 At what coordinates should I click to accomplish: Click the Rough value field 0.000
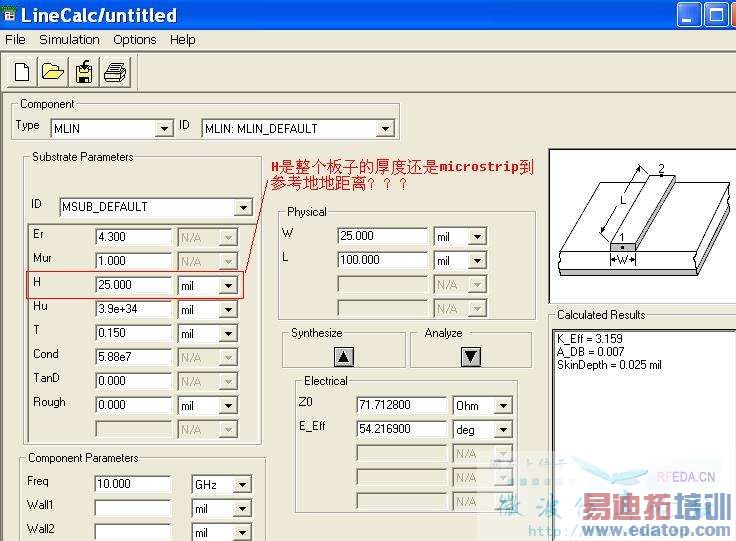click(x=133, y=404)
